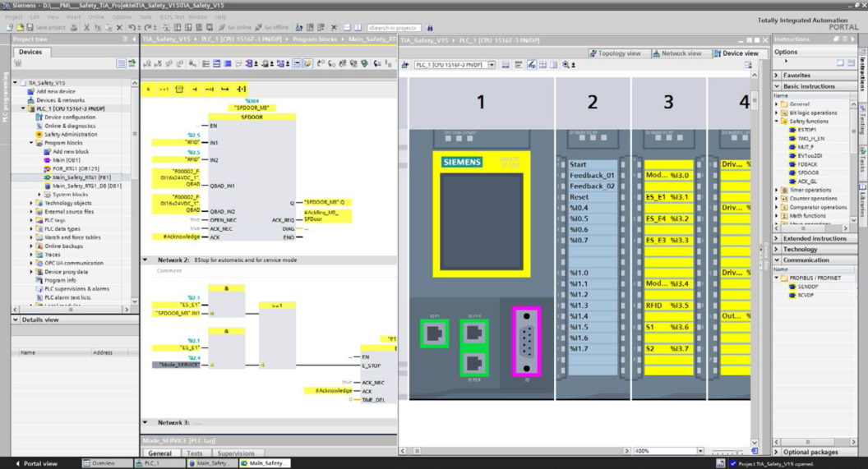
Task: Open the Project menu
Action: point(14,17)
